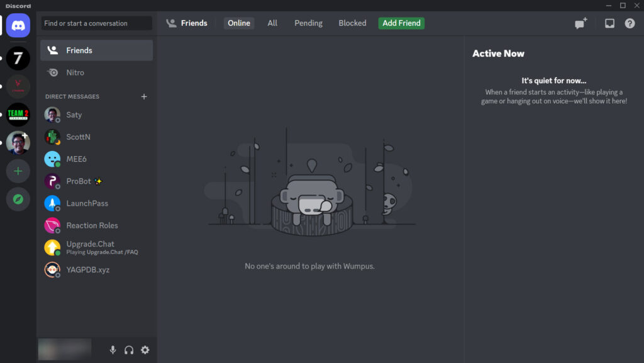Click the blurred user profile panel
644x363 pixels.
click(65, 349)
